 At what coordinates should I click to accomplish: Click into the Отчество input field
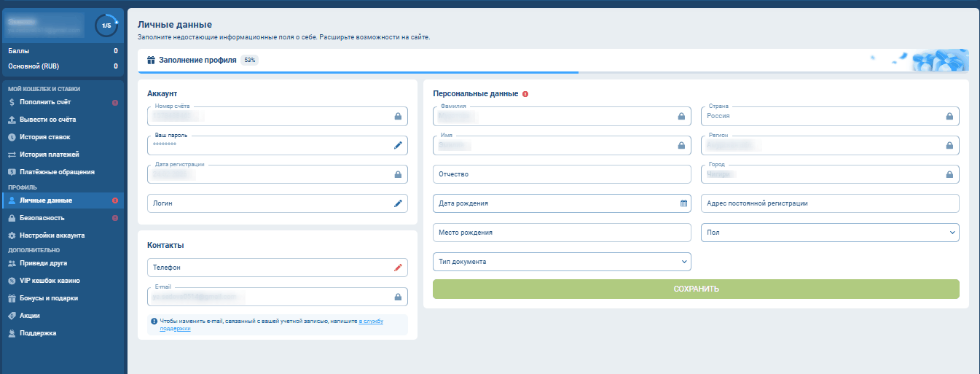point(561,174)
